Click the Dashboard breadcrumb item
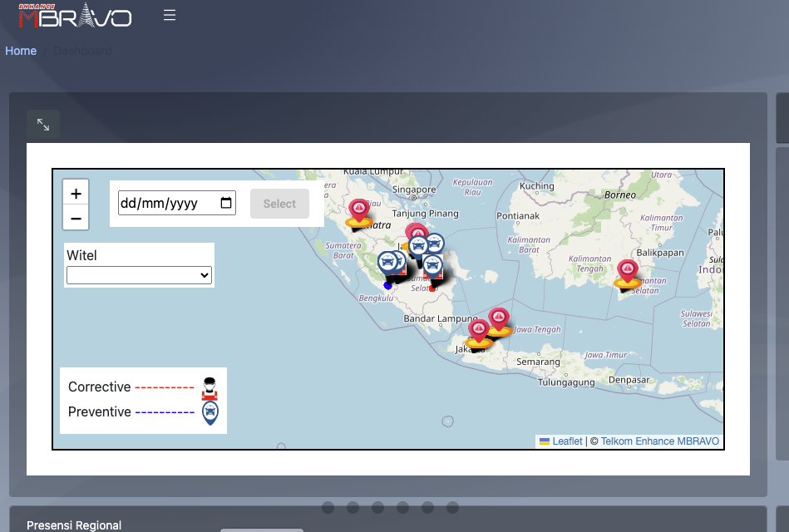789x532 pixels. pos(82,51)
